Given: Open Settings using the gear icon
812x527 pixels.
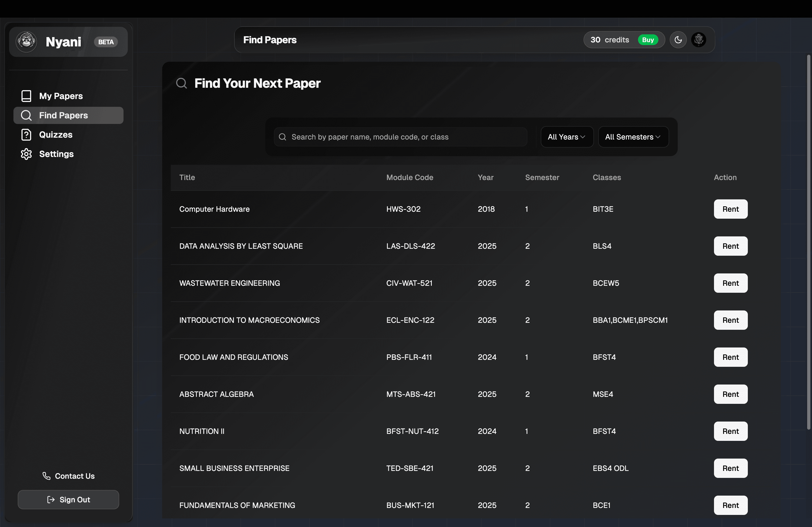Looking at the screenshot, I should [x=26, y=154].
